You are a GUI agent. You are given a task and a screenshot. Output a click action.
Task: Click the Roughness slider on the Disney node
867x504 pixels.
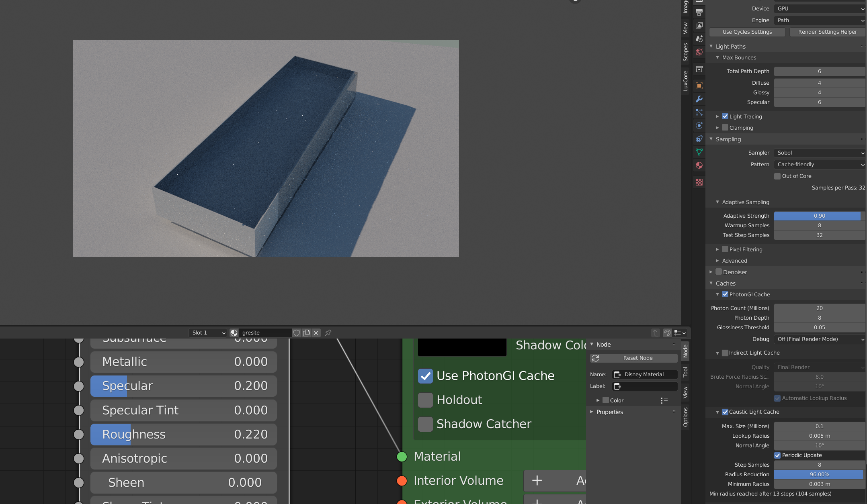(183, 435)
